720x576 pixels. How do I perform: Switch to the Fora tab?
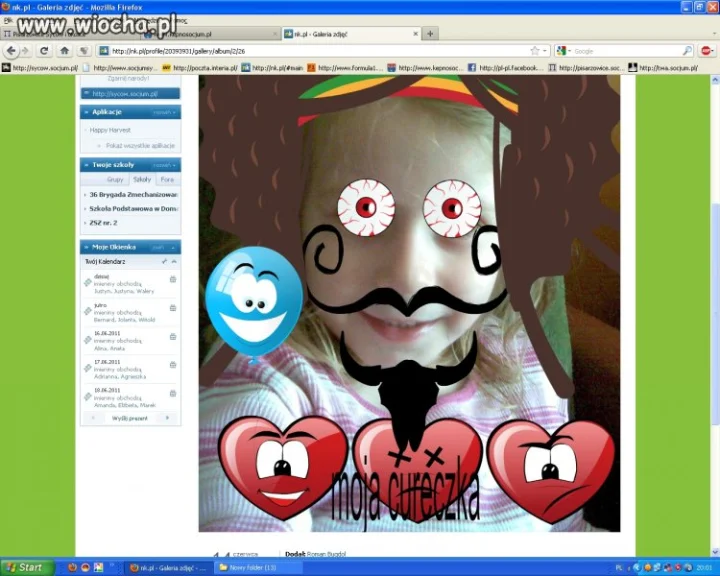[167, 180]
